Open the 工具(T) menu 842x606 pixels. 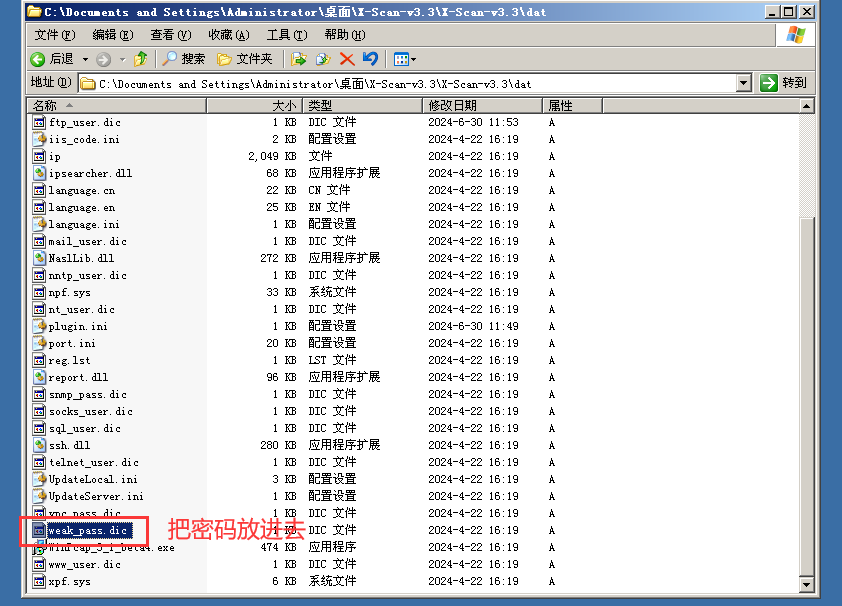click(x=287, y=35)
